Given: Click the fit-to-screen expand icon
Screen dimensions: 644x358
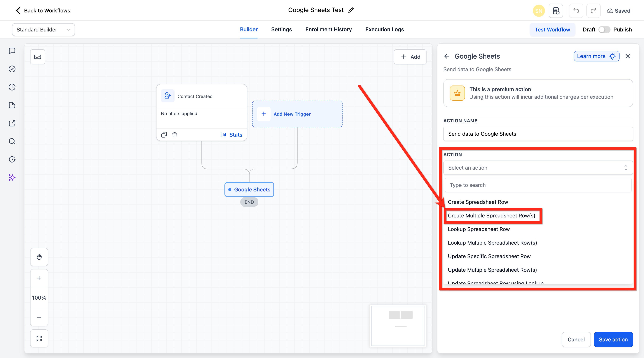Looking at the screenshot, I should [39, 338].
